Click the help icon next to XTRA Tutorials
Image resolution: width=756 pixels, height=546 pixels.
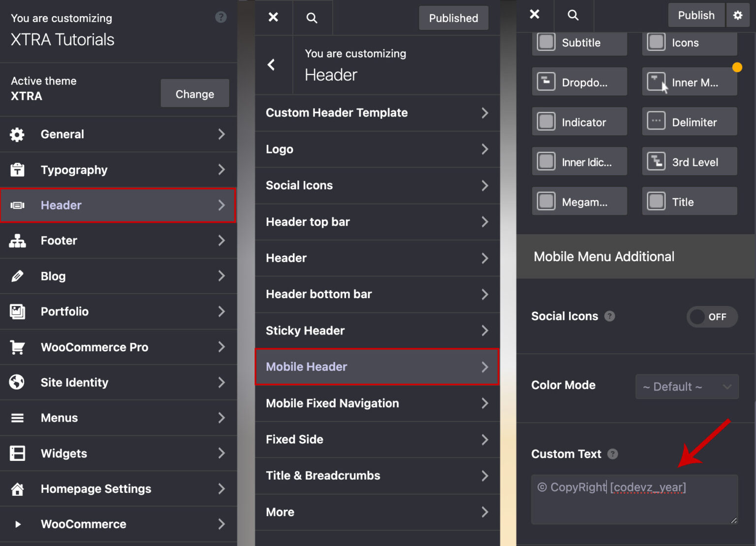pos(220,17)
